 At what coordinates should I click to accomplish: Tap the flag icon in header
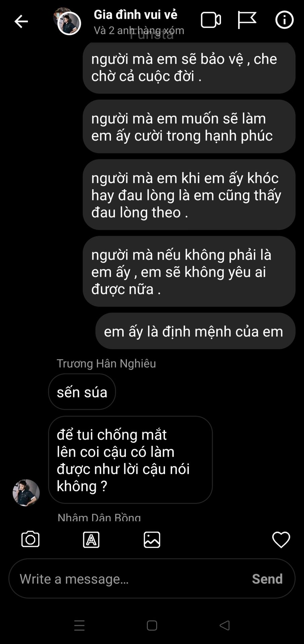point(247,20)
